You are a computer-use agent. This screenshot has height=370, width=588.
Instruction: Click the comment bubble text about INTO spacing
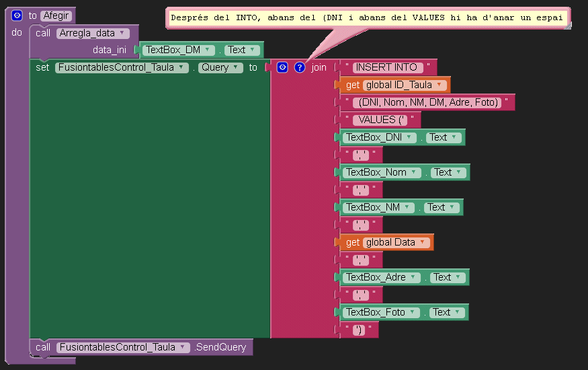click(367, 18)
